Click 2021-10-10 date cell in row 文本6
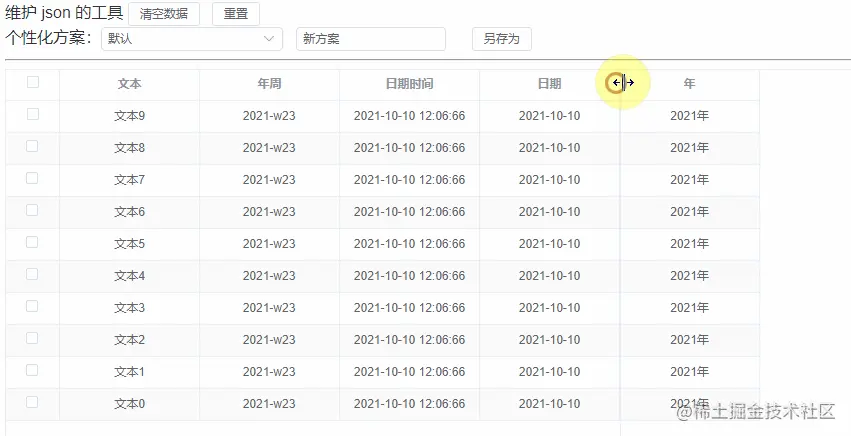Image resolution: width=851 pixels, height=436 pixels. pyautogui.click(x=549, y=212)
